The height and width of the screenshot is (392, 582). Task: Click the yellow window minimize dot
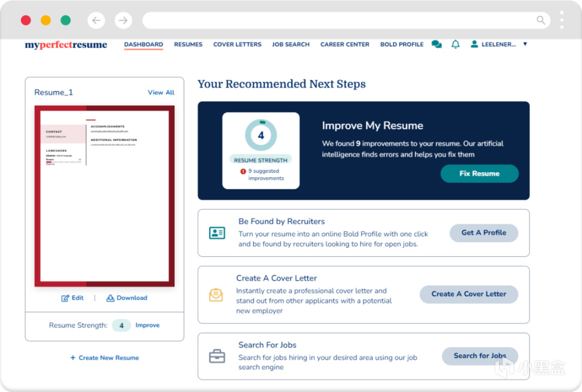(46, 20)
